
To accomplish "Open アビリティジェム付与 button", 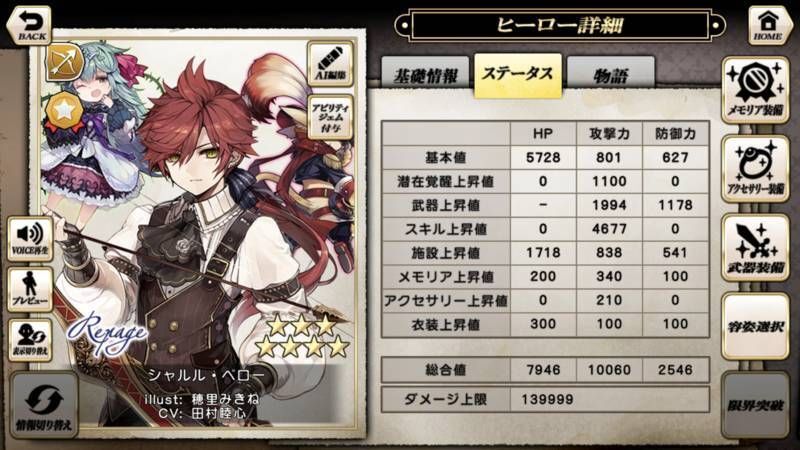I will 331,117.
